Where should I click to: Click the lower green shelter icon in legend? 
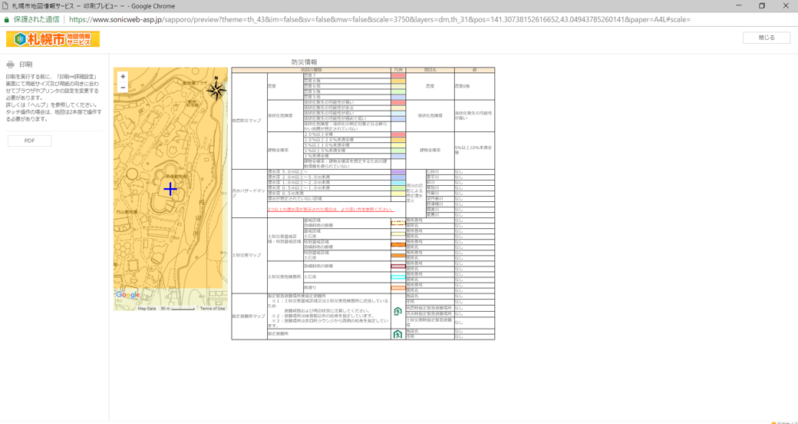point(397,334)
